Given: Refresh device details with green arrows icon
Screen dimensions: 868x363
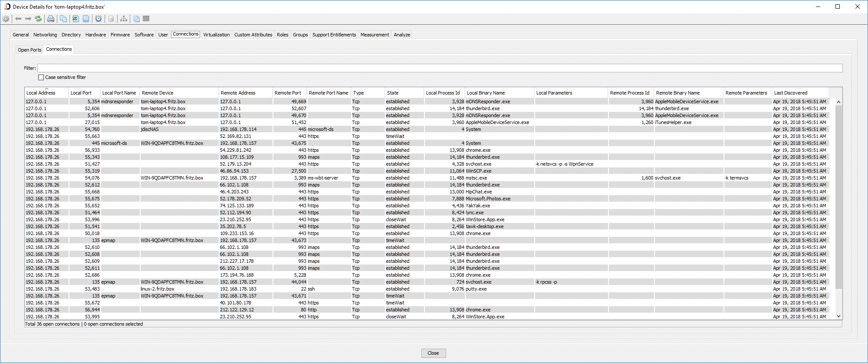Looking at the screenshot, I should tap(39, 19).
